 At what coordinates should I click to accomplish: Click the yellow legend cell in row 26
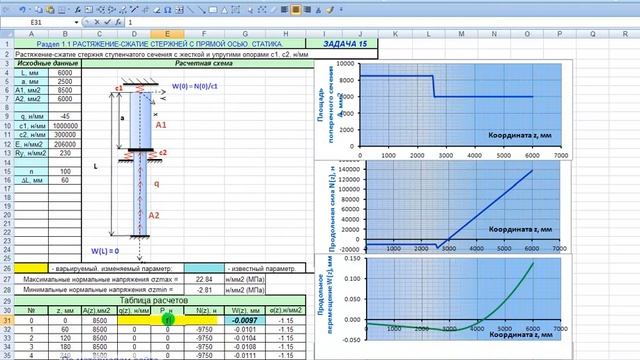31,269
